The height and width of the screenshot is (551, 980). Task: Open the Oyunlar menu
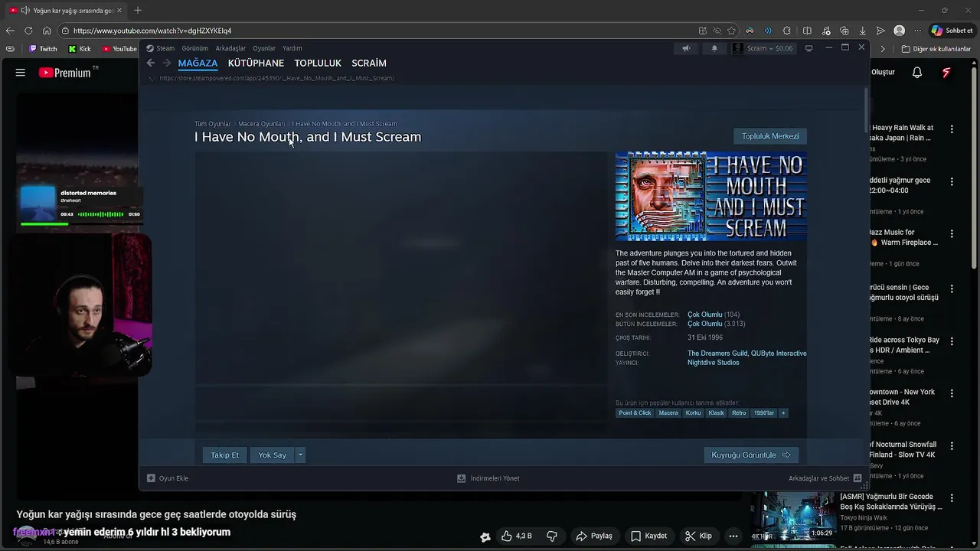[x=264, y=48]
